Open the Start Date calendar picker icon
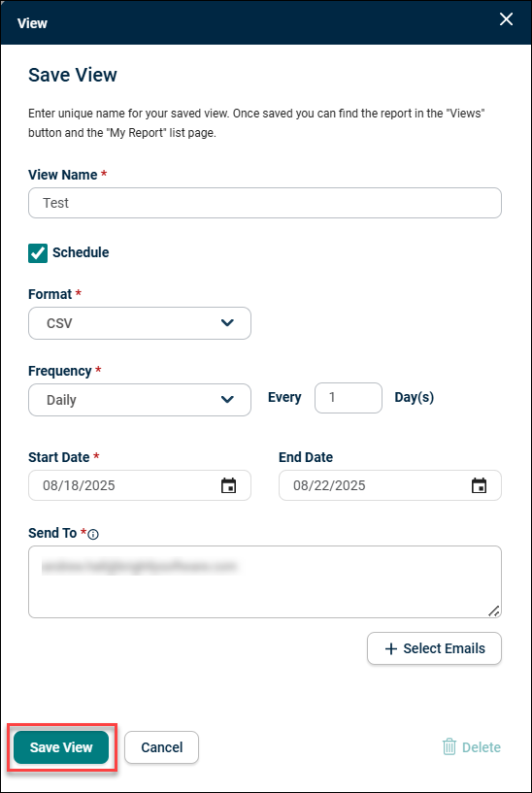This screenshot has height=793, width=532. coord(228,485)
